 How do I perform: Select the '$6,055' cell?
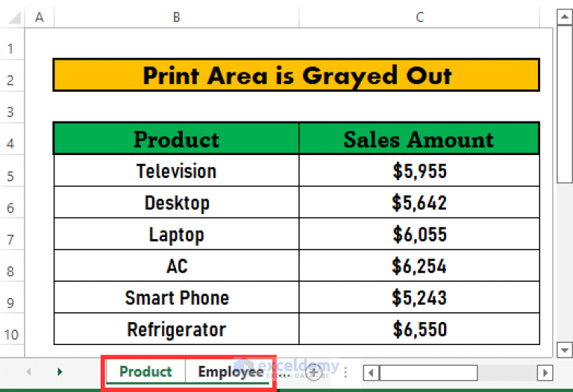tap(419, 234)
